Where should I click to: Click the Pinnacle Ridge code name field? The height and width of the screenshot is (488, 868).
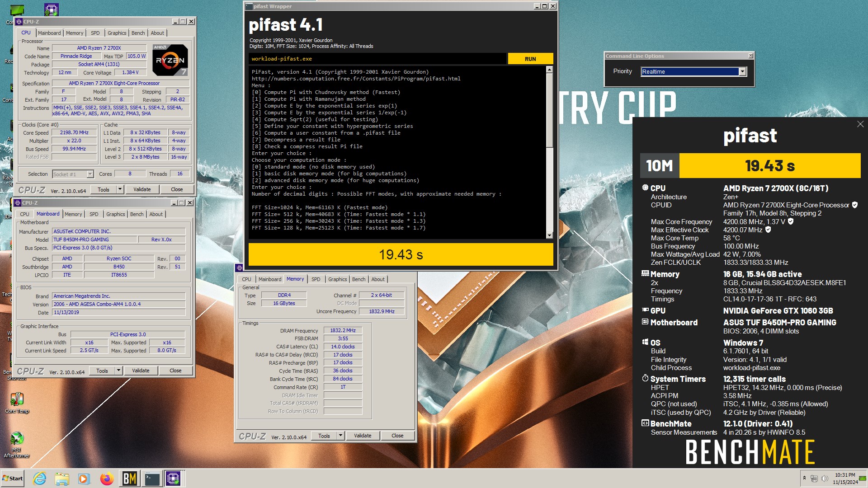pyautogui.click(x=76, y=56)
